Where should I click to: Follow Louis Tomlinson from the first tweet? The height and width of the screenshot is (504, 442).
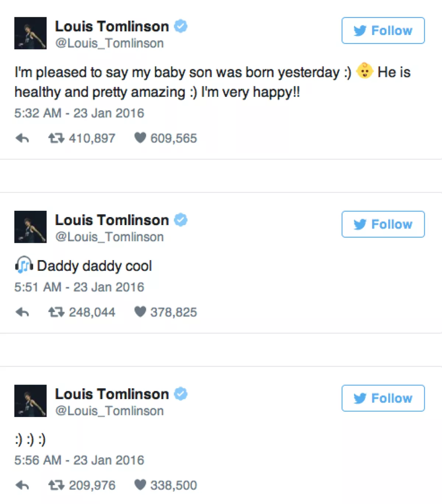click(x=383, y=31)
